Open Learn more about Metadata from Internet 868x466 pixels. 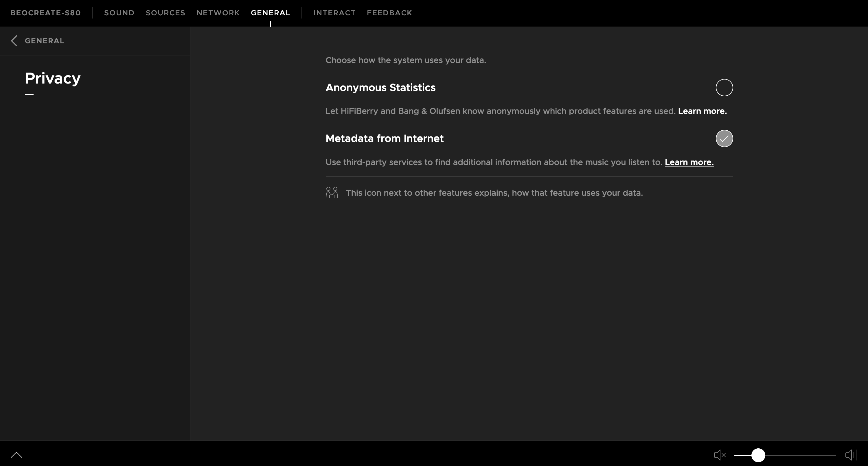(x=689, y=162)
